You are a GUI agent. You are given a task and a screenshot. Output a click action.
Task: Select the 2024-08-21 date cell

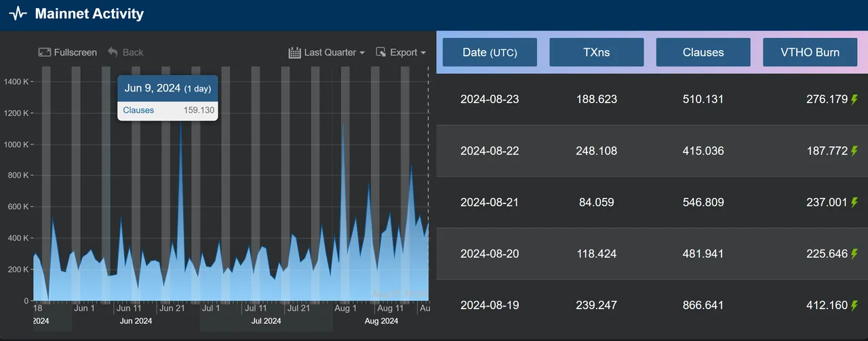click(490, 202)
